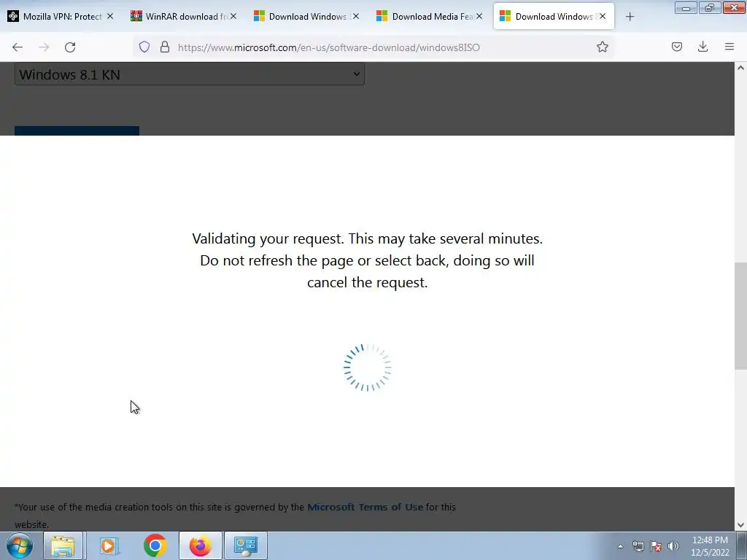Viewport: 747px width, 560px height.
Task: Close the Download Media Feature tab
Action: pos(479,16)
